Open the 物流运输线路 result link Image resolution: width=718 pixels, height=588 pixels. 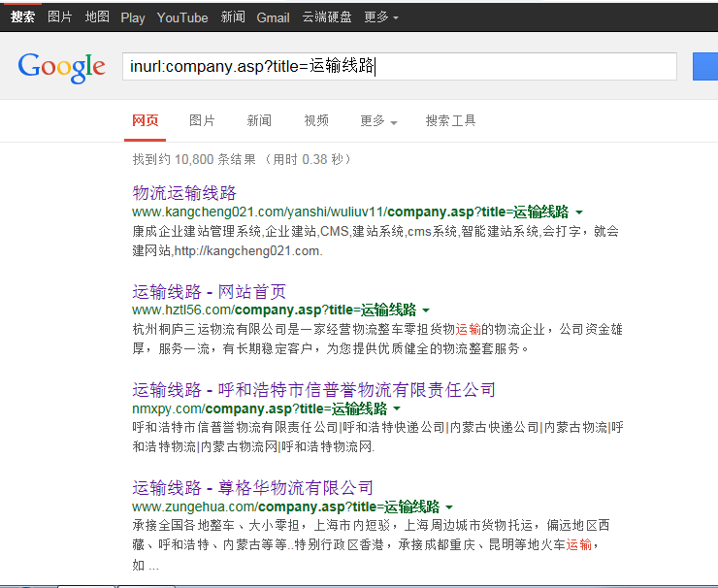(184, 193)
